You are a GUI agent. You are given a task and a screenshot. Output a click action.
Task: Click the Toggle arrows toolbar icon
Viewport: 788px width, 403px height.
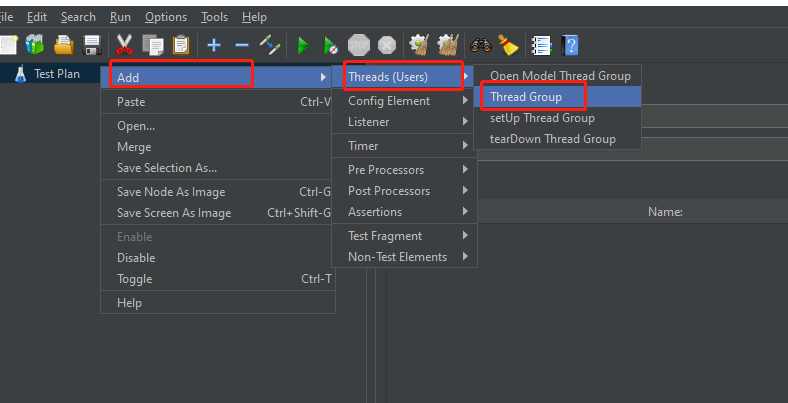click(x=270, y=45)
